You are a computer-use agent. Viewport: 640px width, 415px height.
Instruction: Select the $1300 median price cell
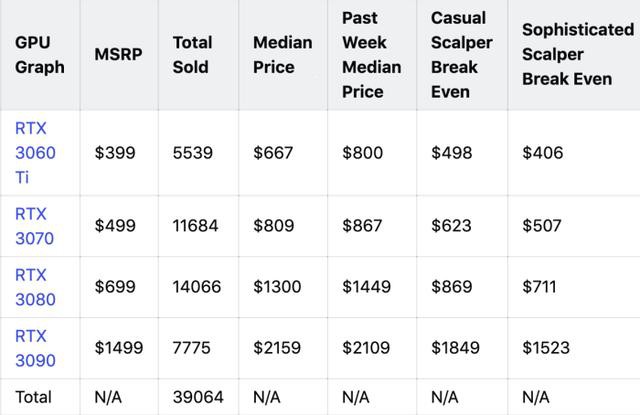point(277,287)
